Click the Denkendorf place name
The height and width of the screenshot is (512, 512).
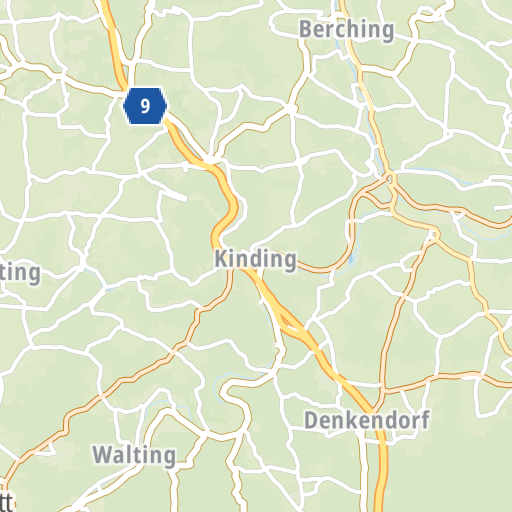(x=367, y=420)
